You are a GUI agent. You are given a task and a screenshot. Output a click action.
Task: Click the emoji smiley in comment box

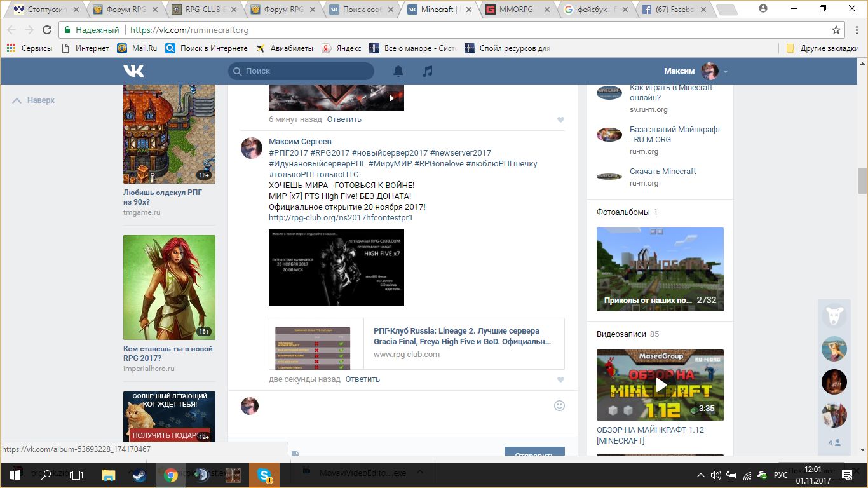click(x=559, y=405)
